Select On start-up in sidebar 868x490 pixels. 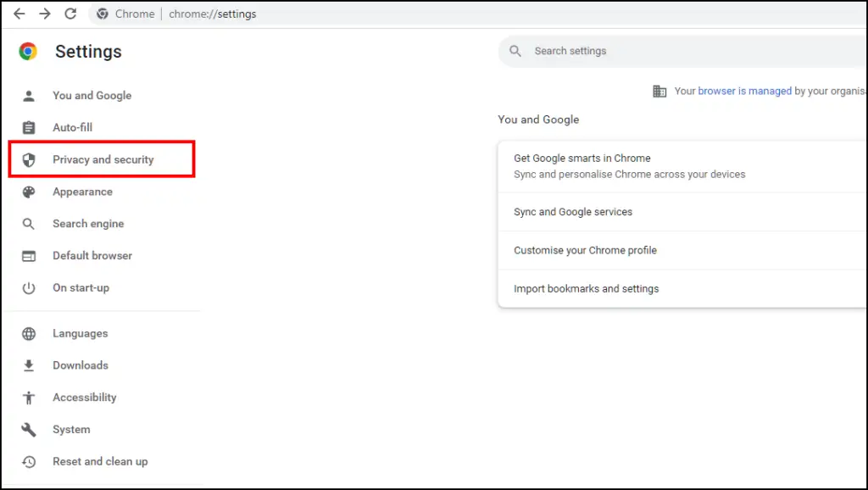coord(81,288)
